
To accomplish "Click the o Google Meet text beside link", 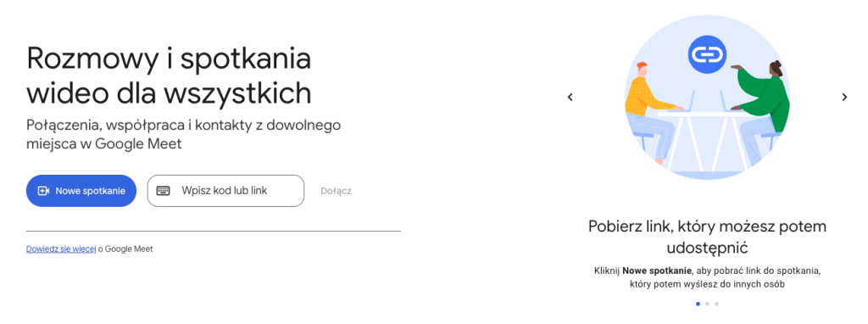I will tap(125, 249).
